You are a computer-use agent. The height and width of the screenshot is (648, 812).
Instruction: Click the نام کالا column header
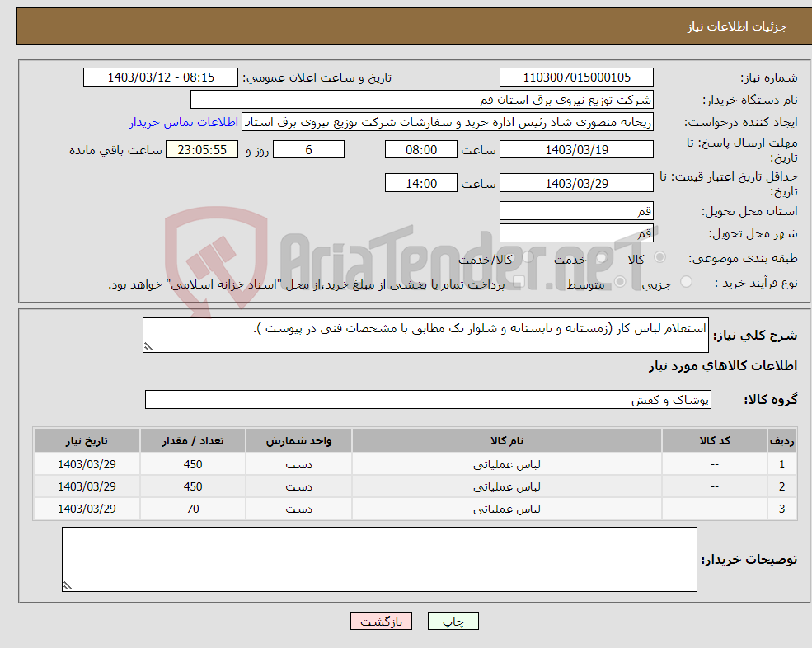pyautogui.click(x=507, y=441)
